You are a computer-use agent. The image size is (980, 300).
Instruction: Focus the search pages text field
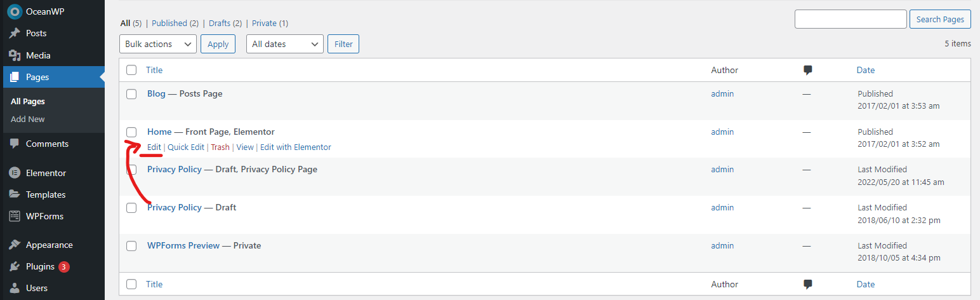(851, 19)
